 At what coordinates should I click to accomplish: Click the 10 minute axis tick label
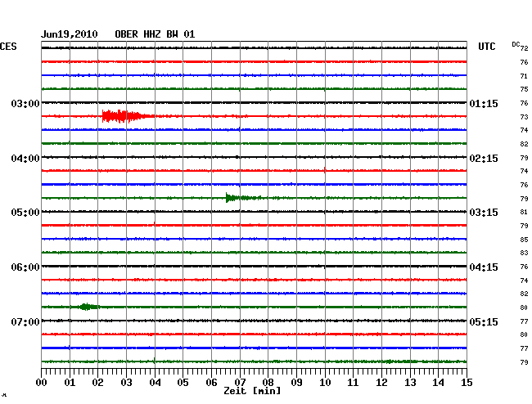click(325, 383)
